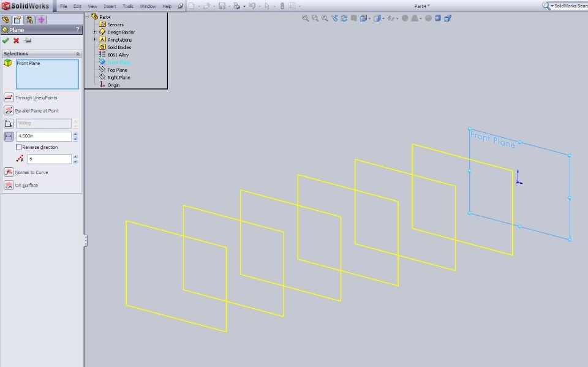Image resolution: width=588 pixels, height=367 pixels.
Task: Click the Rotate View icon
Action: click(344, 18)
